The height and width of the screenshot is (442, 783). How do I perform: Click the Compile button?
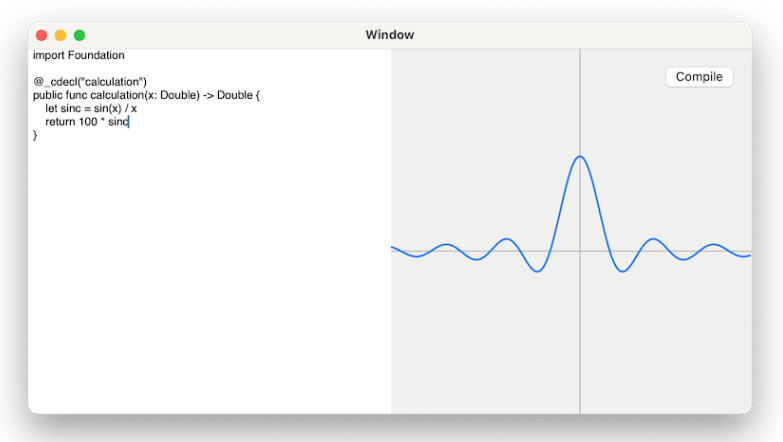tap(699, 77)
